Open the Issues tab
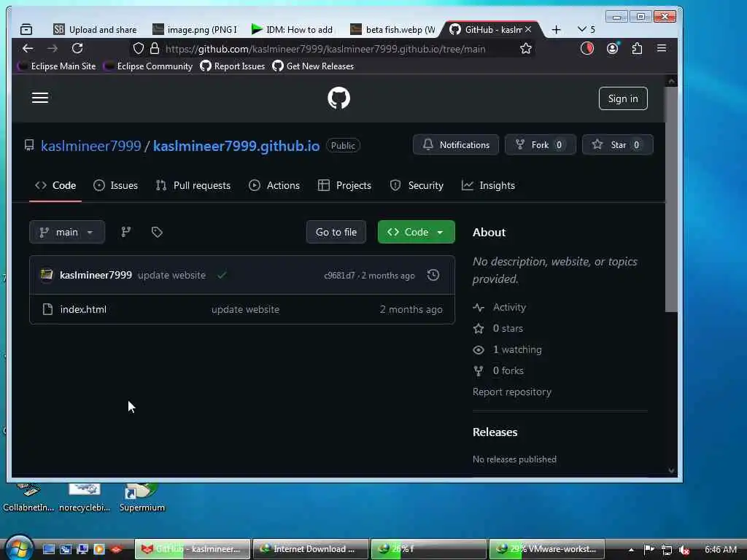747x560 pixels. pyautogui.click(x=116, y=186)
